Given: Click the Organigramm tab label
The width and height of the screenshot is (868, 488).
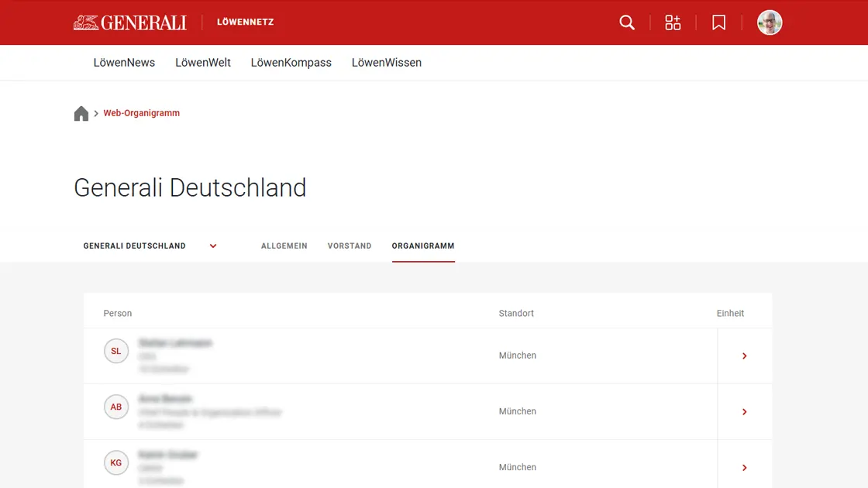Looking at the screenshot, I should [423, 246].
